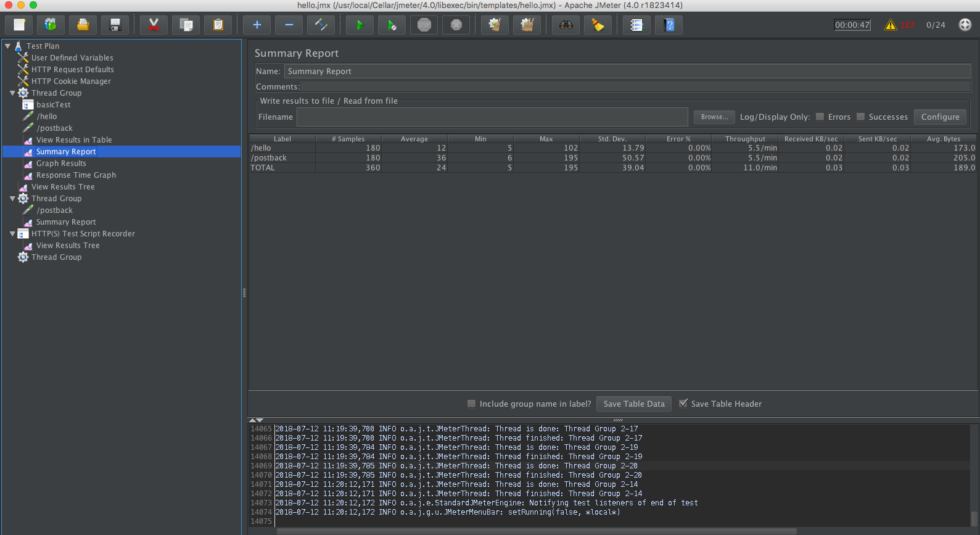Open the Function Helper dialog icon
Image resolution: width=980 pixels, height=535 pixels.
pyautogui.click(x=637, y=25)
